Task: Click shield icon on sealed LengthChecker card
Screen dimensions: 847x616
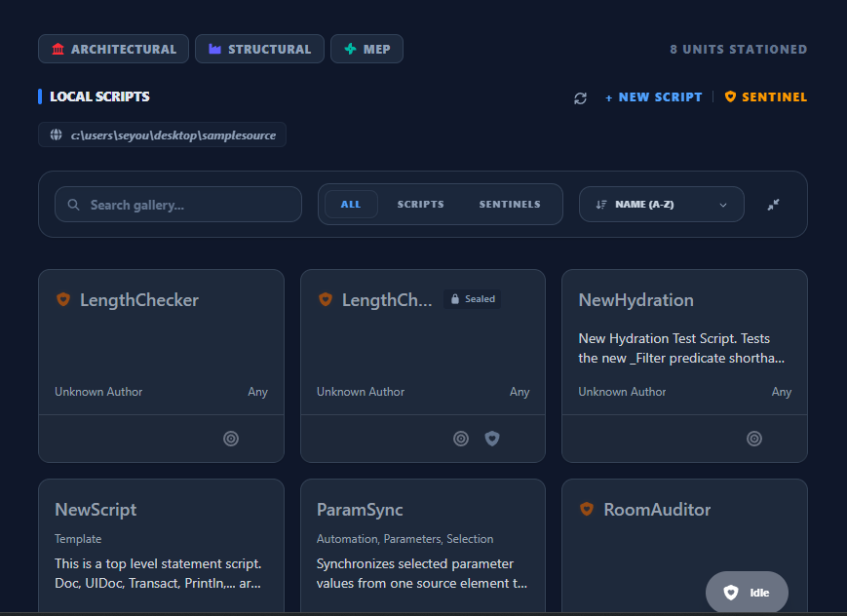Action: click(492, 439)
